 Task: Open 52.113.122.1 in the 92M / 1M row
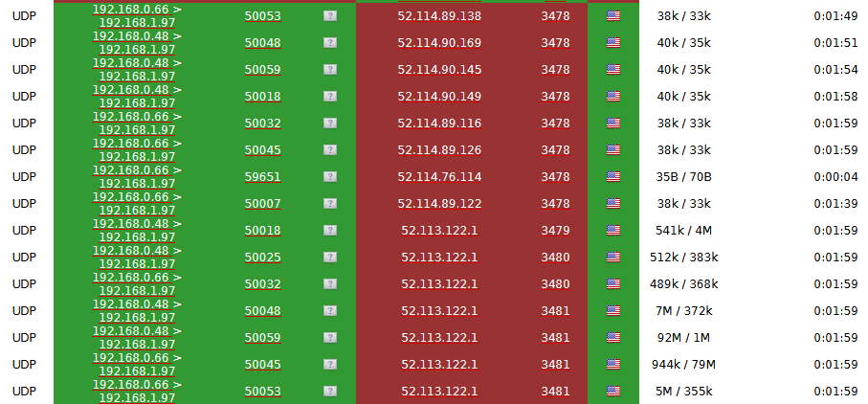tap(439, 338)
